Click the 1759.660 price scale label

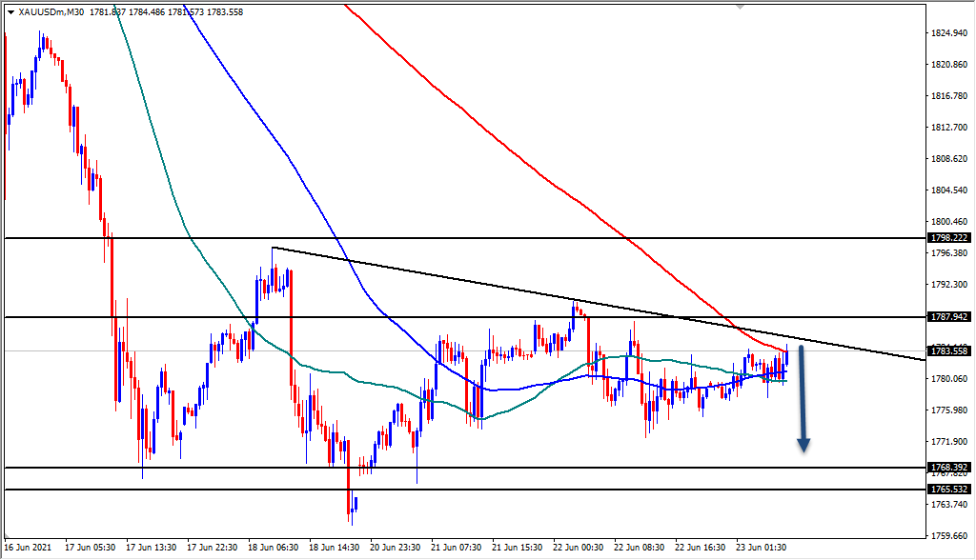(x=949, y=536)
